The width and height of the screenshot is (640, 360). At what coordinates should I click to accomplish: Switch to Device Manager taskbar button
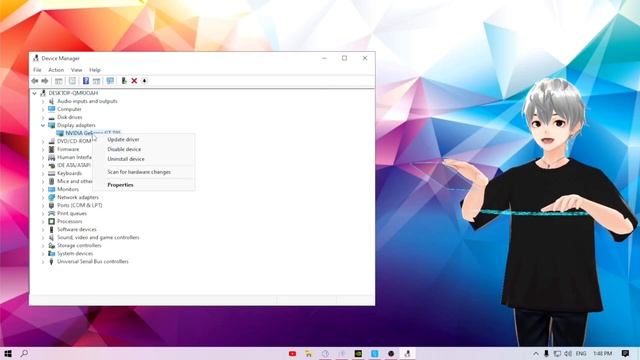(x=407, y=353)
